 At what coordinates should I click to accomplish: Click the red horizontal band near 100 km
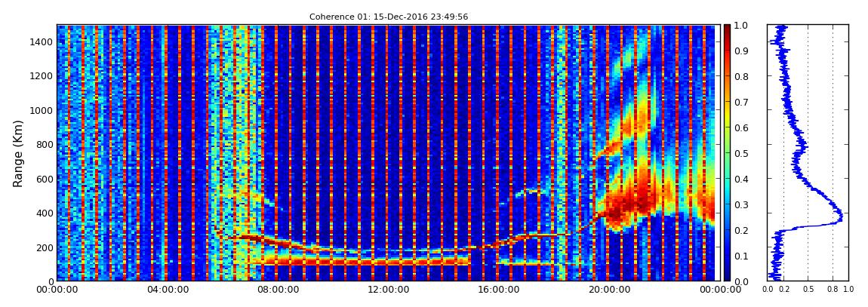tap(365, 260)
